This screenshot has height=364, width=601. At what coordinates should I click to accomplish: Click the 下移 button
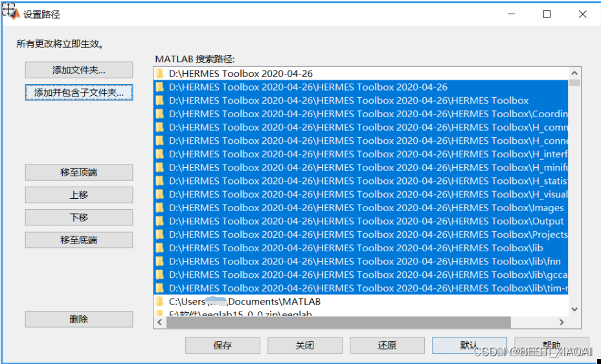79,218
